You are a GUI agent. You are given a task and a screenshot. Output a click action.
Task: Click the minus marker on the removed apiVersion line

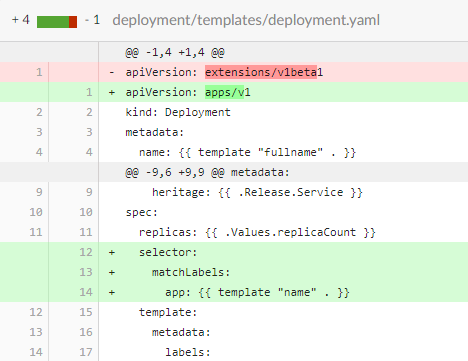pyautogui.click(x=112, y=72)
